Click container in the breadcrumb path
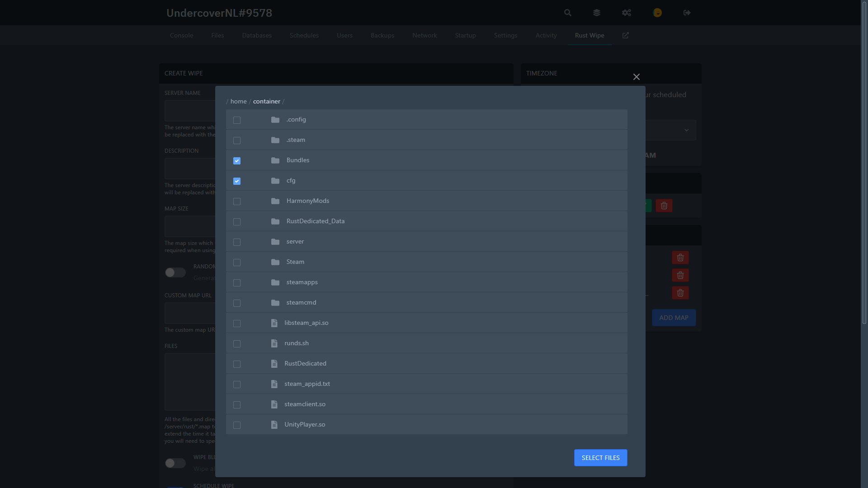This screenshot has width=868, height=488. tap(266, 101)
